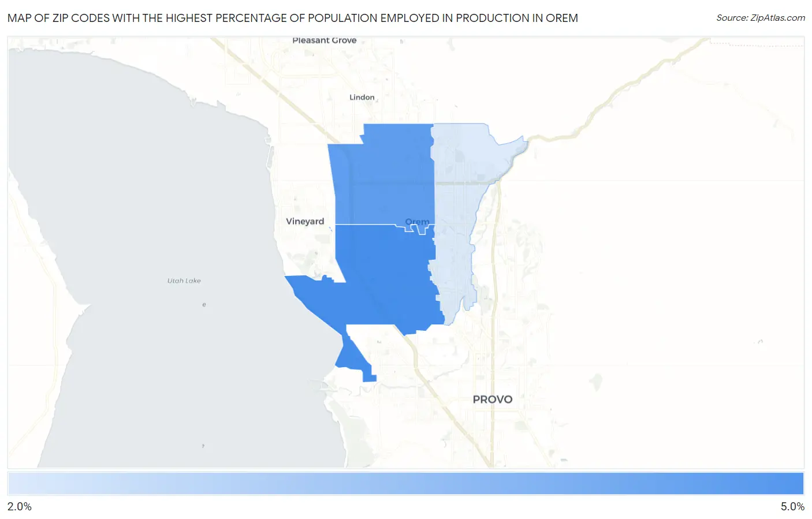This screenshot has width=812, height=519.
Task: Click the map title heading text
Action: 293,18
